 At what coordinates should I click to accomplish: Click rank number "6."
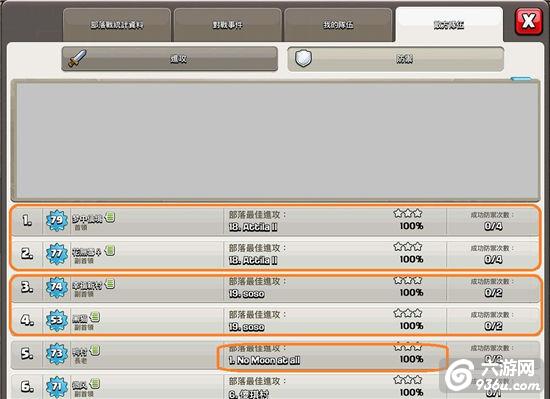27,387
